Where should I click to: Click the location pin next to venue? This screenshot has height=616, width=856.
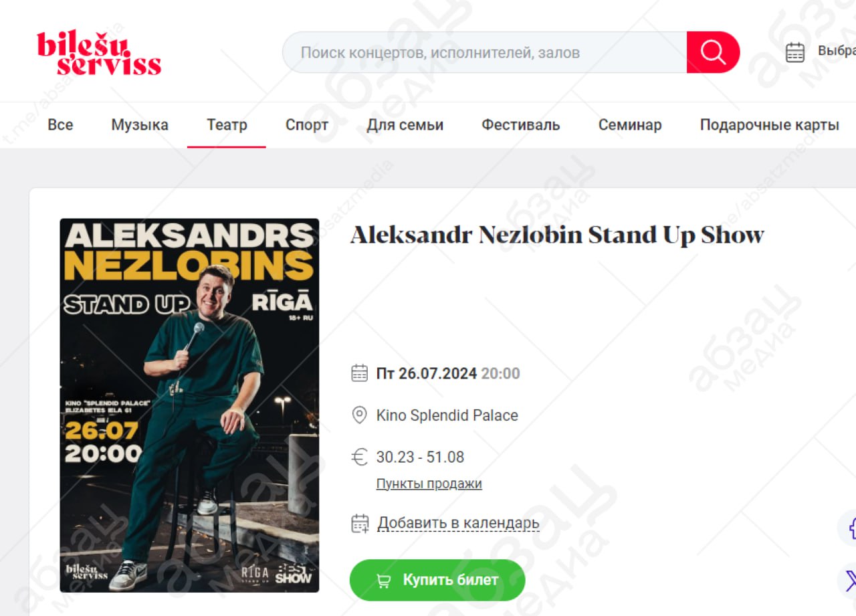(360, 415)
